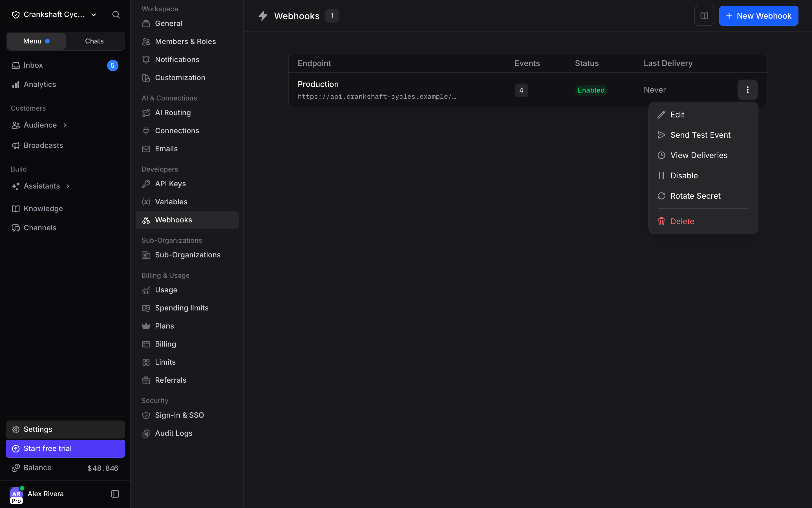Open General workspace settings
This screenshot has width=812, height=508.
coord(187,23)
